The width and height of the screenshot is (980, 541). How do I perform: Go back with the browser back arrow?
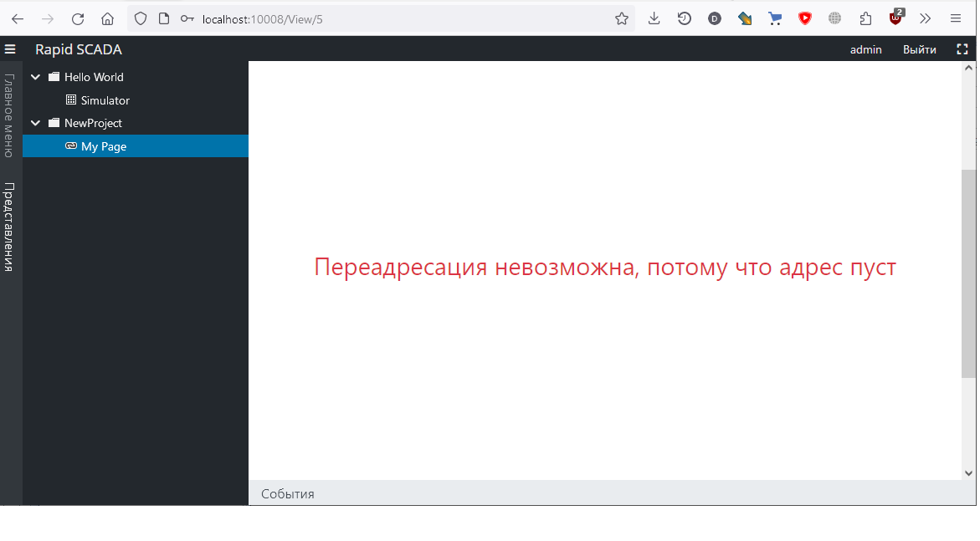point(18,18)
